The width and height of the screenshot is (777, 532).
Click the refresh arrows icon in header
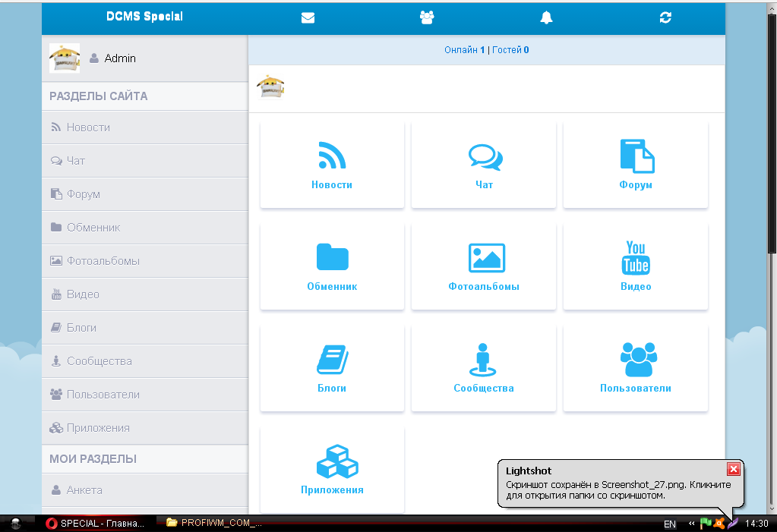coord(665,17)
